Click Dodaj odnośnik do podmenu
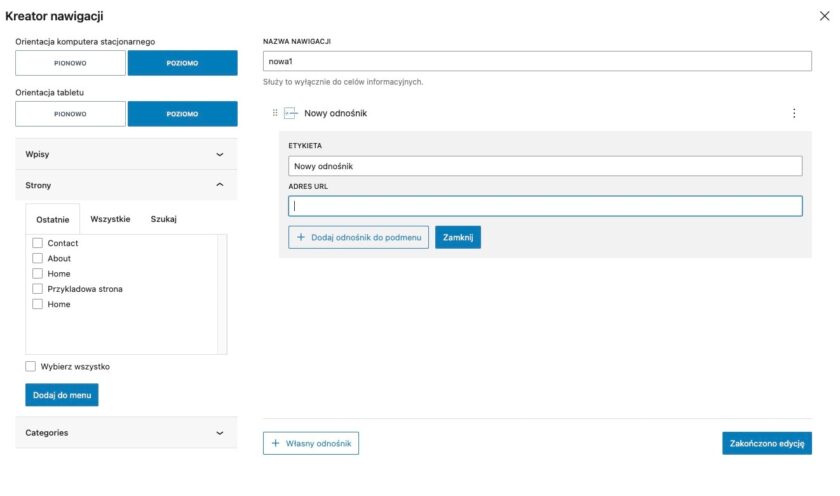 point(358,237)
